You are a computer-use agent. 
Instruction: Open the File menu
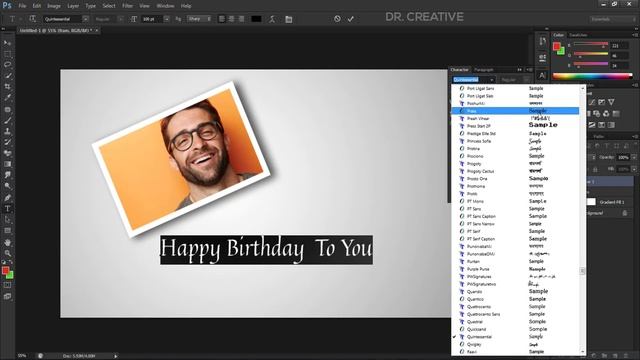[22, 6]
